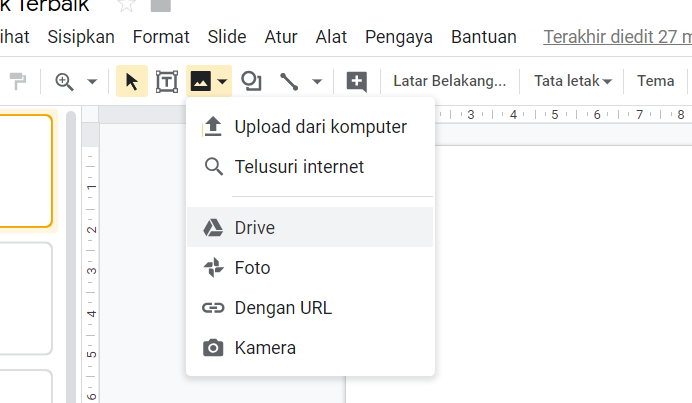Open Latar Belakang background settings
The width and height of the screenshot is (692, 403).
point(450,81)
